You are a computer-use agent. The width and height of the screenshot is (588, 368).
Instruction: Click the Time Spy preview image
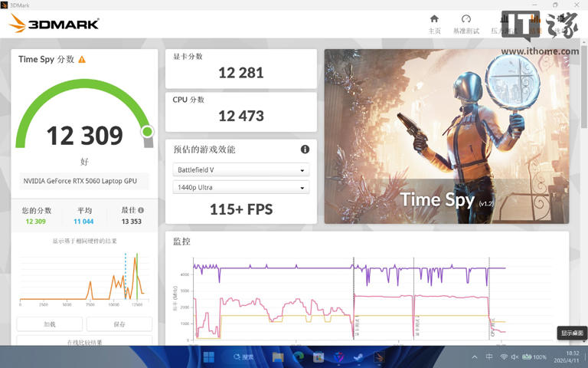click(446, 136)
